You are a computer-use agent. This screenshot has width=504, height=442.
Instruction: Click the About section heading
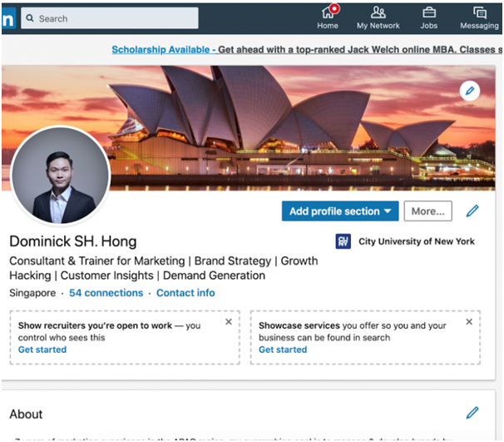point(26,414)
